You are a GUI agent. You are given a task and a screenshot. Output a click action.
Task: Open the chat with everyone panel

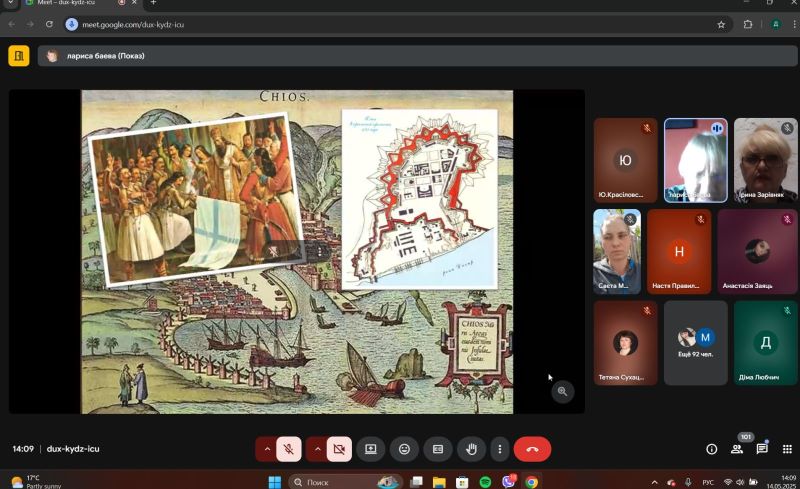(x=762, y=449)
